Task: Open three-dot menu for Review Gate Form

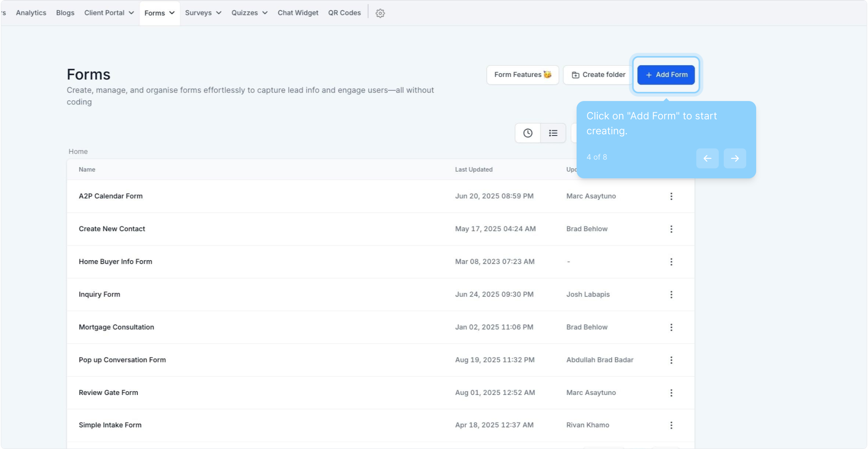Action: coord(671,393)
